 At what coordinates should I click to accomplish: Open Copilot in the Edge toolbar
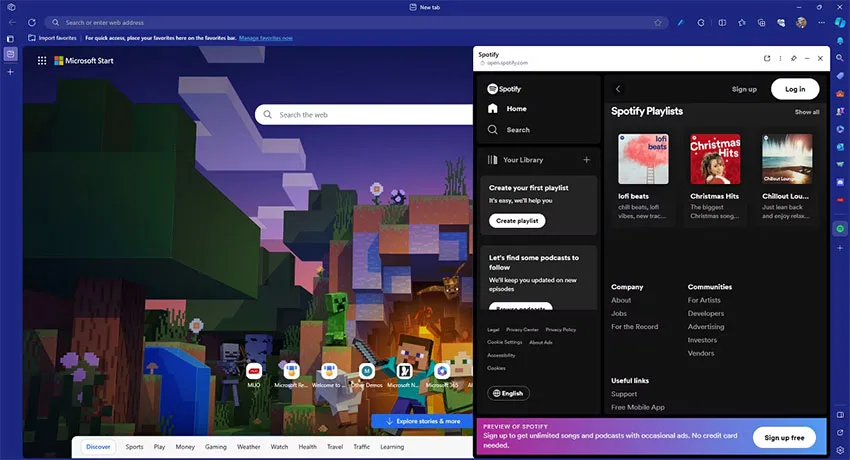840,22
